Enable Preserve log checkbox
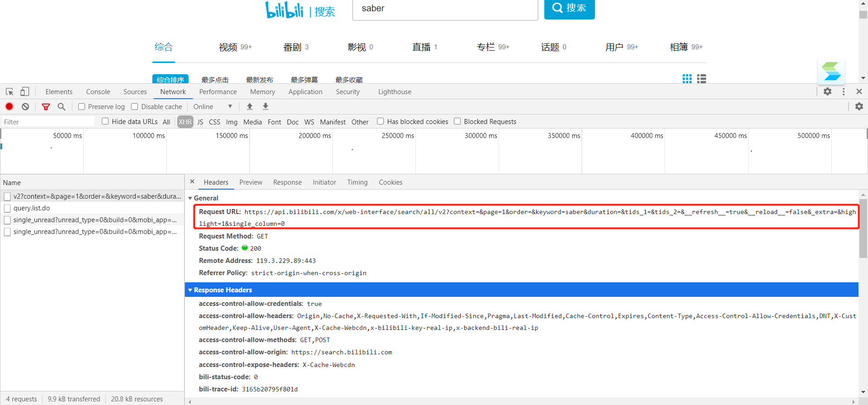The image size is (868, 405). coord(82,107)
